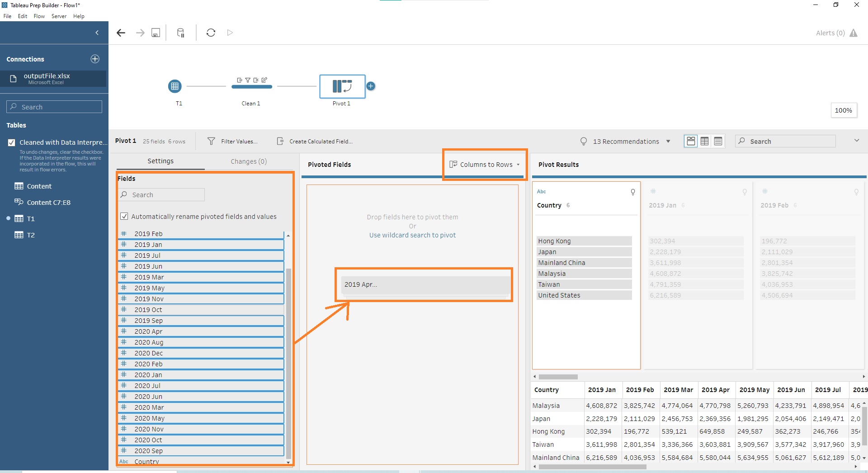
Task: Select the Pivot 1 step
Action: click(342, 86)
